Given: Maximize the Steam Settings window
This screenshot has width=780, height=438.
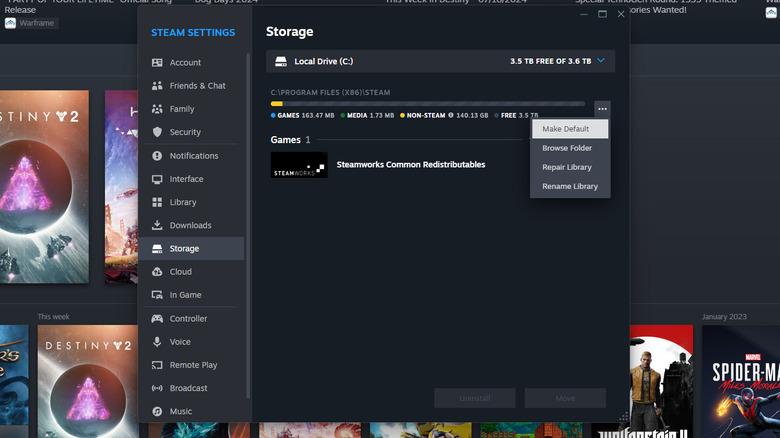Looking at the screenshot, I should pyautogui.click(x=602, y=14).
